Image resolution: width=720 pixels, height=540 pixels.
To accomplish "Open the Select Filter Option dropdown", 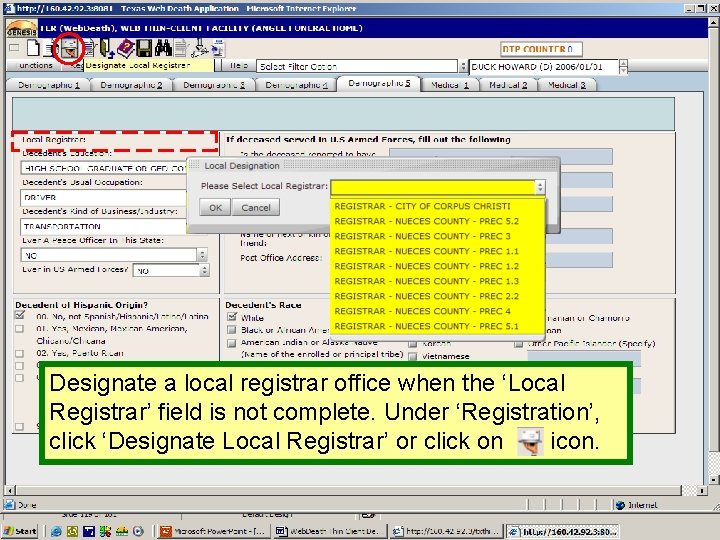I will point(463,67).
